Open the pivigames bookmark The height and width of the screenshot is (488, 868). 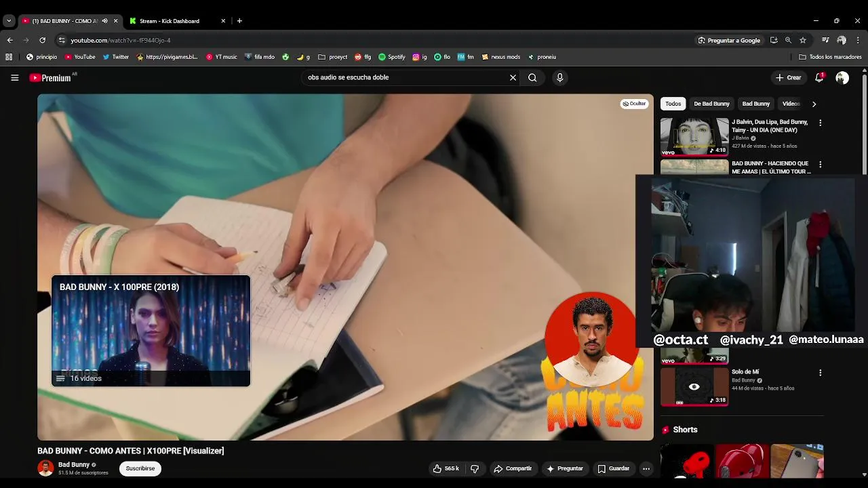[x=167, y=57]
